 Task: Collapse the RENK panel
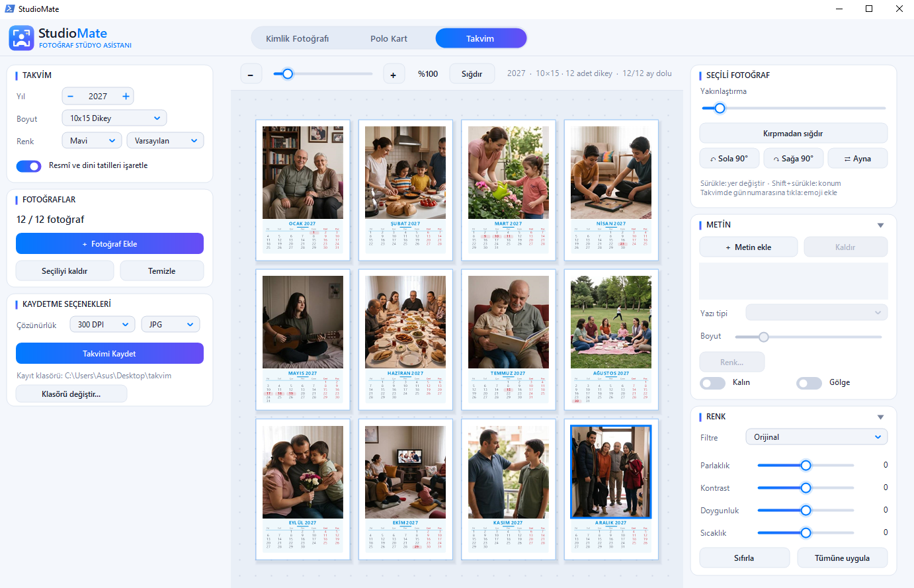[880, 417]
